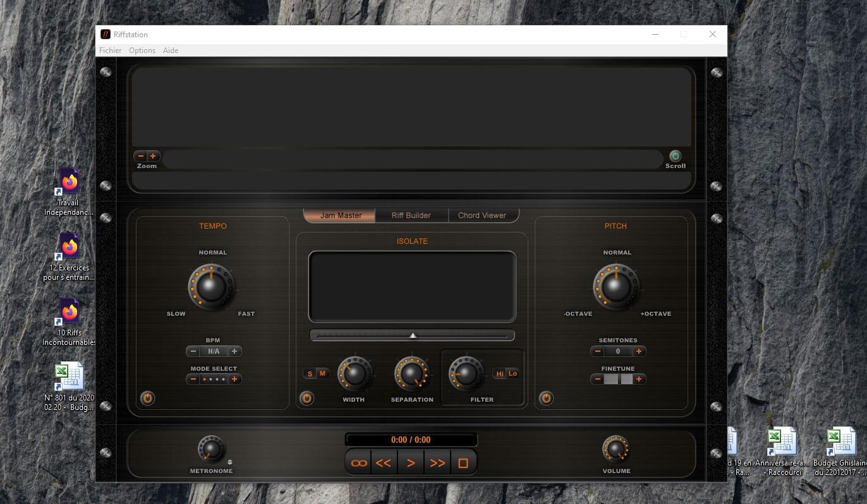Toggle the loop playback button
867x504 pixels.
tap(359, 463)
